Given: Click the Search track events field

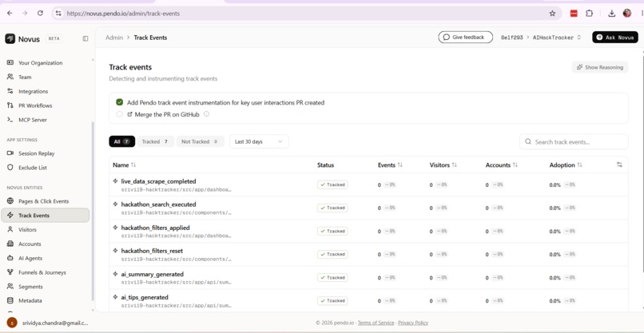Looking at the screenshot, I should coord(574,141).
